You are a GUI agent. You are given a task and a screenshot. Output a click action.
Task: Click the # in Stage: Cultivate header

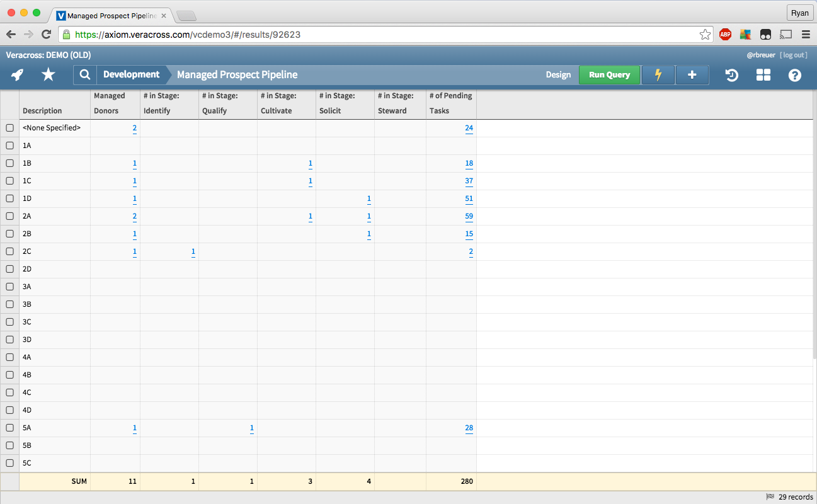point(287,103)
